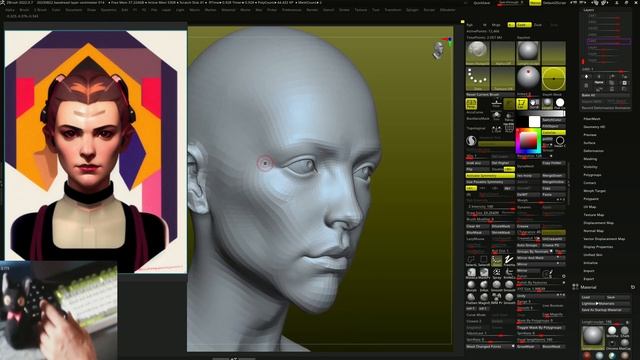Open the Texture Off selector thumbnail
Viewport: 640px width, 360px height.
pyautogui.click(x=503, y=79)
